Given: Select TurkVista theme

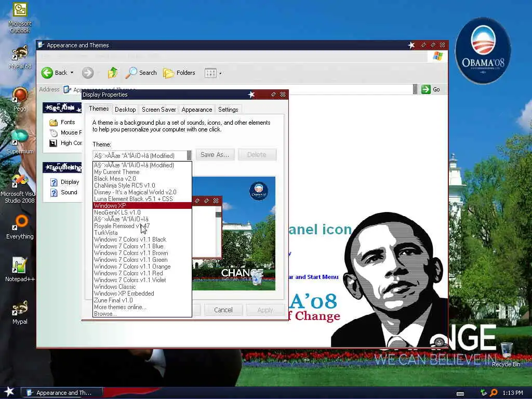Looking at the screenshot, I should pyautogui.click(x=142, y=233).
